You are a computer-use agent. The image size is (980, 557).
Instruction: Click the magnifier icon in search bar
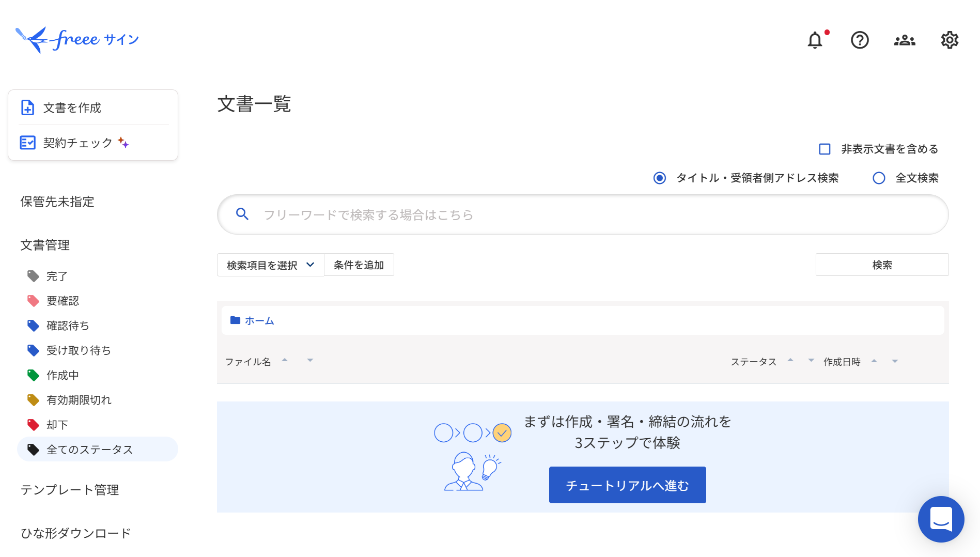pyautogui.click(x=242, y=214)
